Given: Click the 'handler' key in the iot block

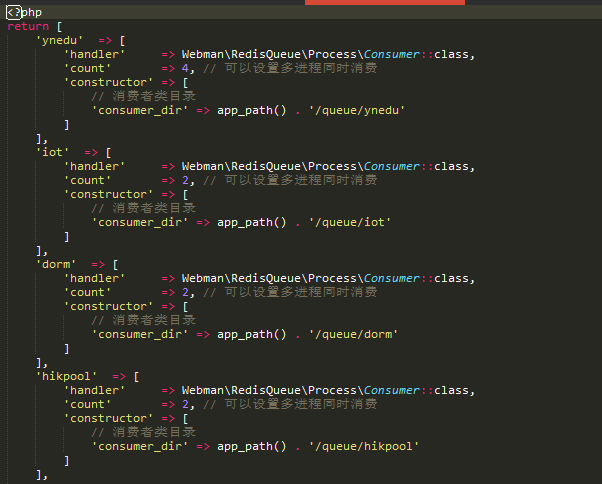Looking at the screenshot, I should [93, 166].
